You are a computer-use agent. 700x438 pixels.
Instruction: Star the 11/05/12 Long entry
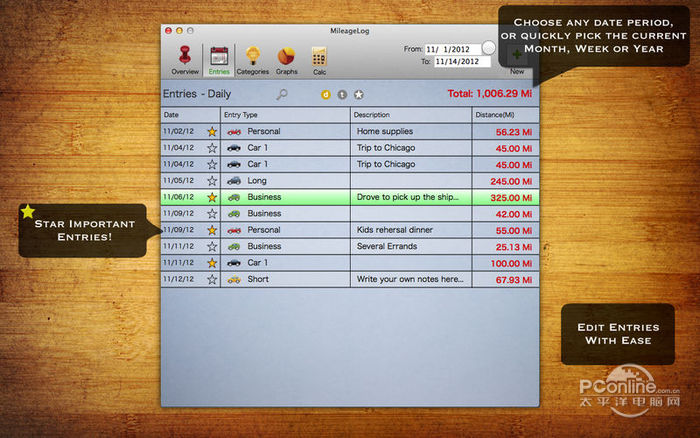coord(212,181)
